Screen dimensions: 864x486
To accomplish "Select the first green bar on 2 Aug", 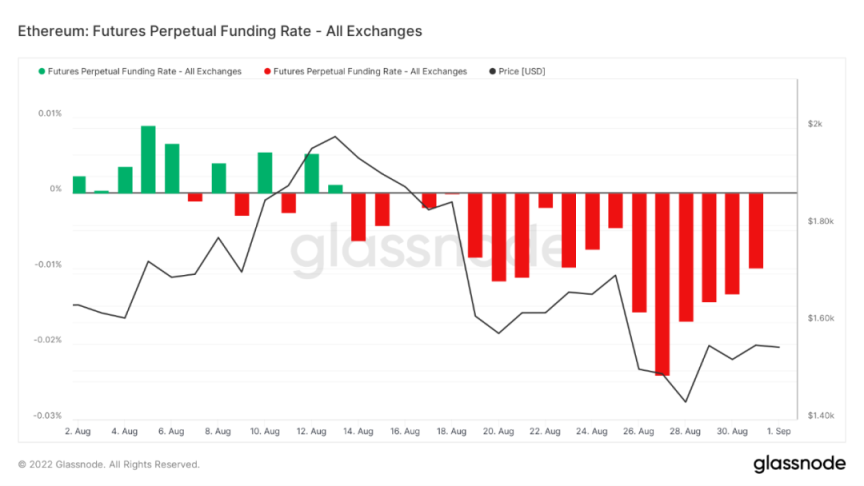I will (x=79, y=185).
